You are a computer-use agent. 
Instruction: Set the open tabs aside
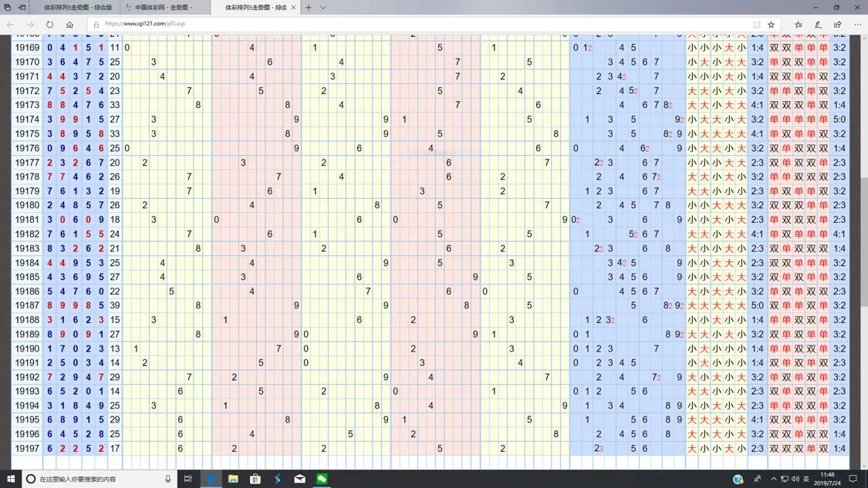[22, 8]
